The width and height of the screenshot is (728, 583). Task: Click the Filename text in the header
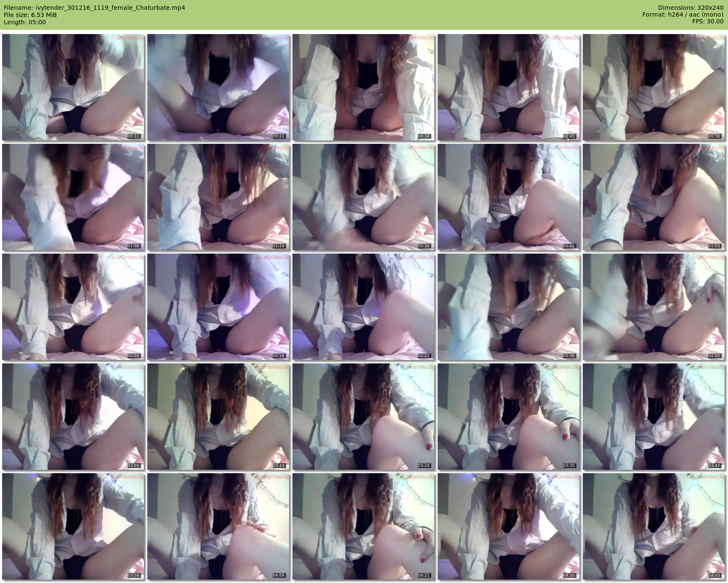pos(95,8)
